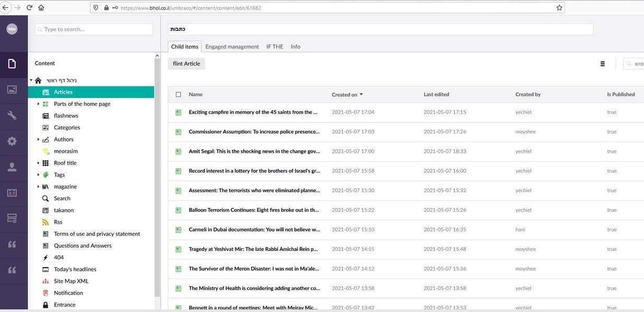This screenshot has width=644, height=312.
Task: Open the Content section in sidebar
Action: 12,64
